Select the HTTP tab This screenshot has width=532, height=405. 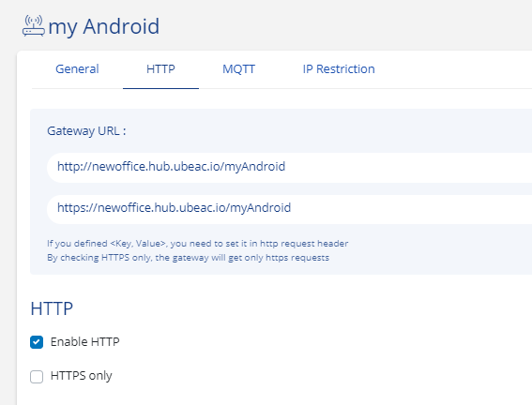160,69
